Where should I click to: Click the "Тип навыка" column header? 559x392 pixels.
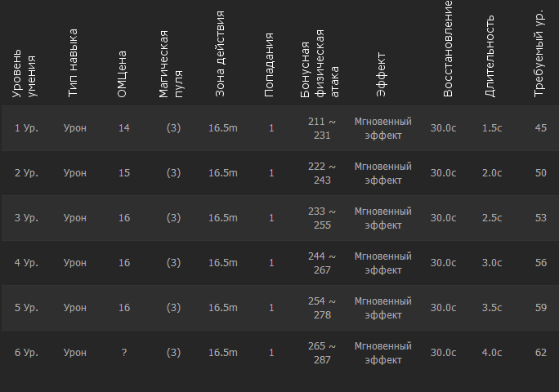tap(74, 64)
